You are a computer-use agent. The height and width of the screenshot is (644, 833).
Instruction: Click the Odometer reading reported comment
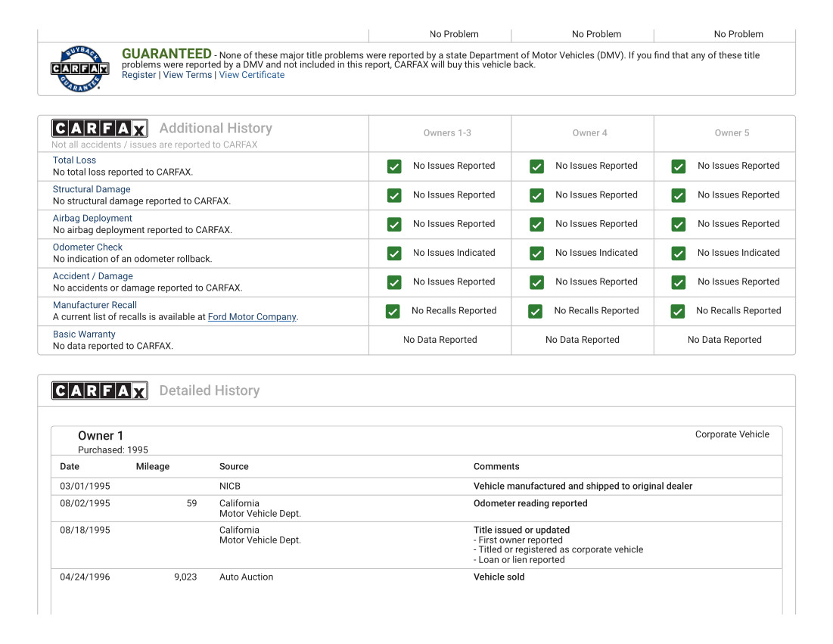530,503
